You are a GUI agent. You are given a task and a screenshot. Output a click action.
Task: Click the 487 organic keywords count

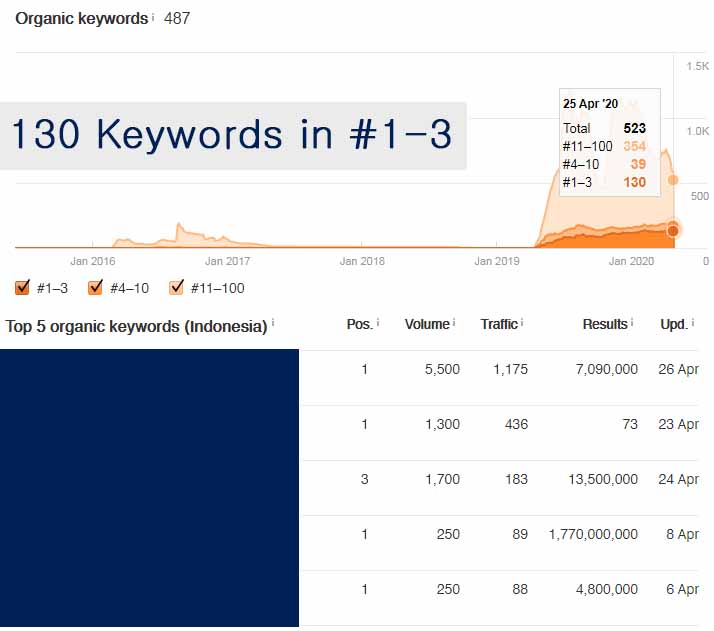(177, 19)
